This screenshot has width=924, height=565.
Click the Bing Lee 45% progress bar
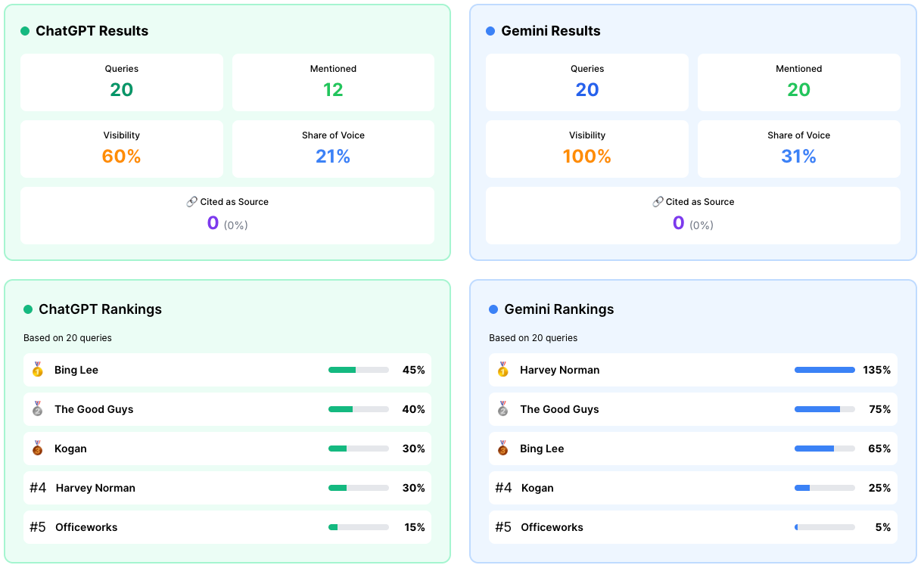359,370
